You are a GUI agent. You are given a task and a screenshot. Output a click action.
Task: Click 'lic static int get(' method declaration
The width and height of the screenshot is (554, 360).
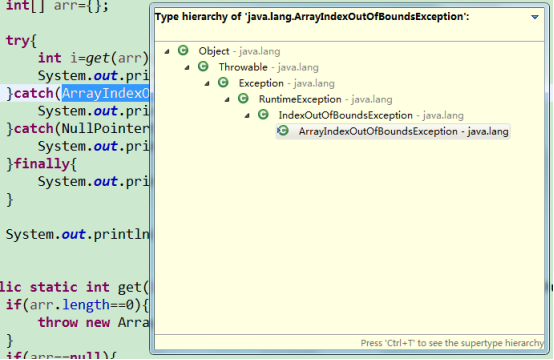[74, 287]
